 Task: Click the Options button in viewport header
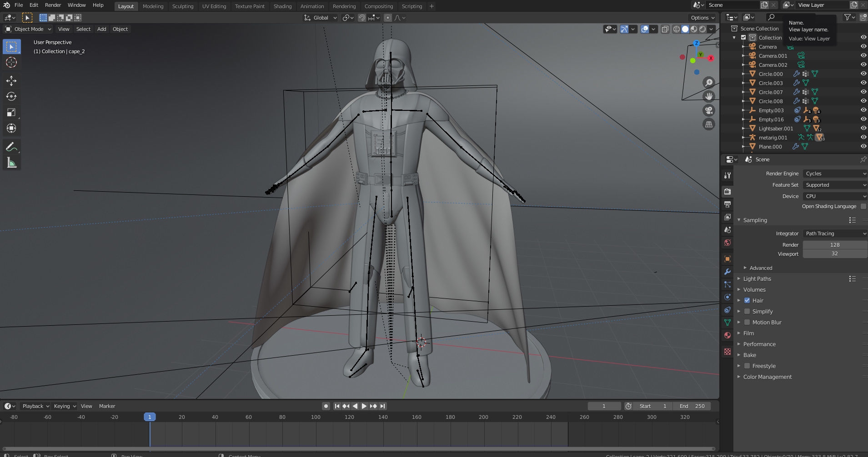pyautogui.click(x=702, y=18)
